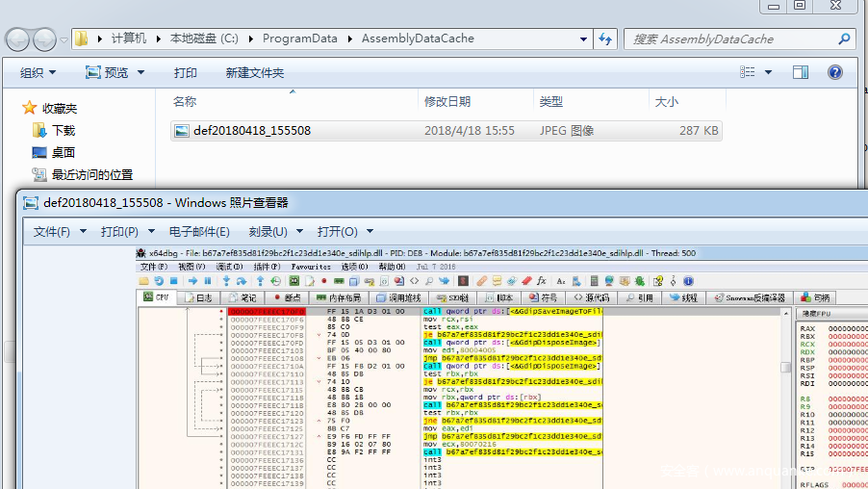Open Desktop (桌面) in the favorites list
868x489 pixels.
(x=64, y=152)
